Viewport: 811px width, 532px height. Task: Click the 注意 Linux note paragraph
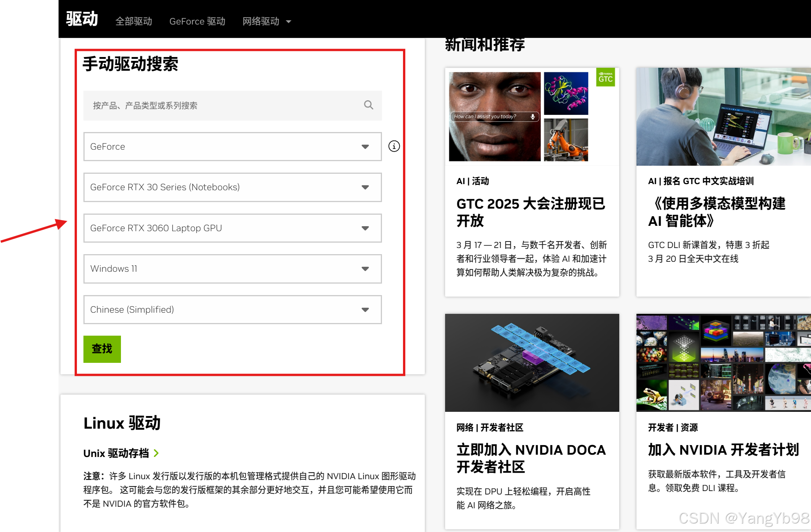250,490
